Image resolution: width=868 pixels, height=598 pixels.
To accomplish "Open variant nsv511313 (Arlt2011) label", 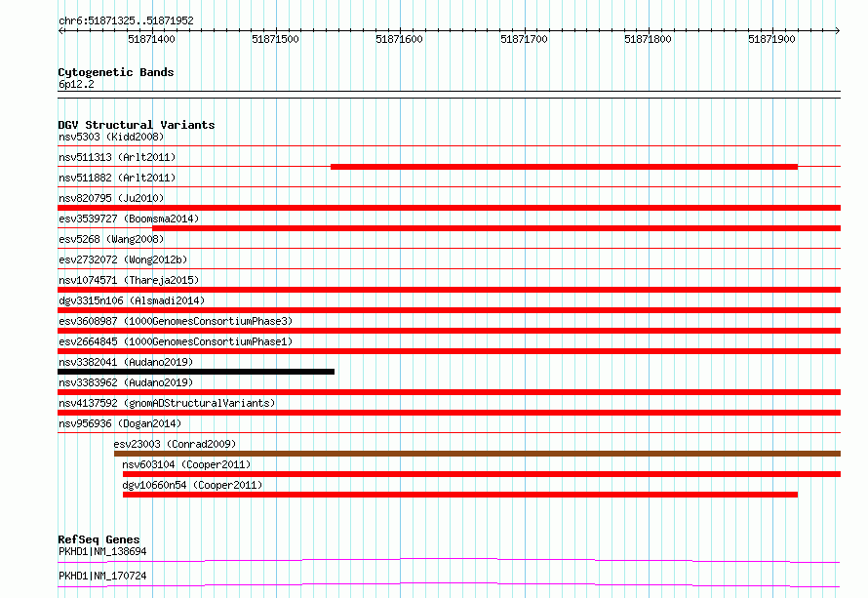I will coord(117,157).
